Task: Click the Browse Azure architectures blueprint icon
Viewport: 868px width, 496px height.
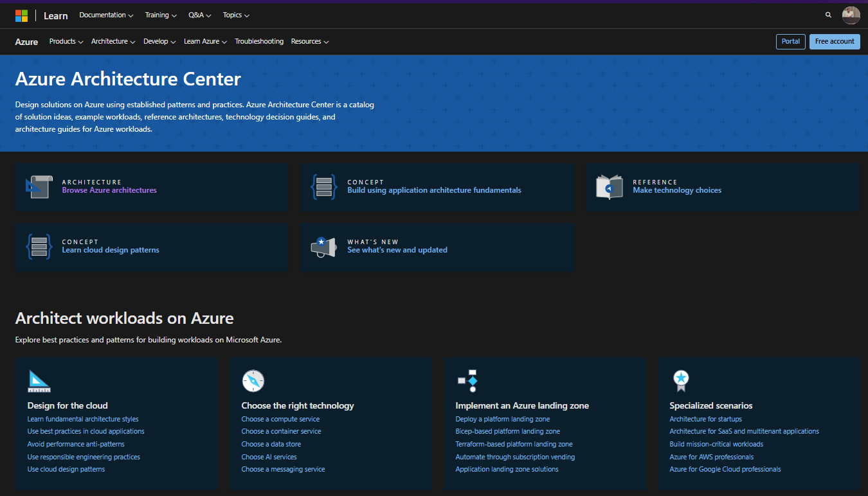Action: click(39, 186)
